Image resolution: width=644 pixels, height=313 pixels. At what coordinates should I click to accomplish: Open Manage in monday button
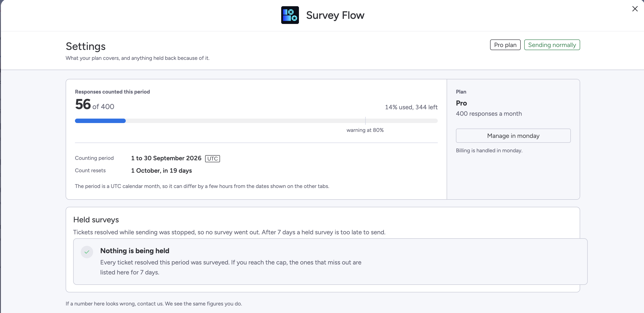[x=513, y=136]
